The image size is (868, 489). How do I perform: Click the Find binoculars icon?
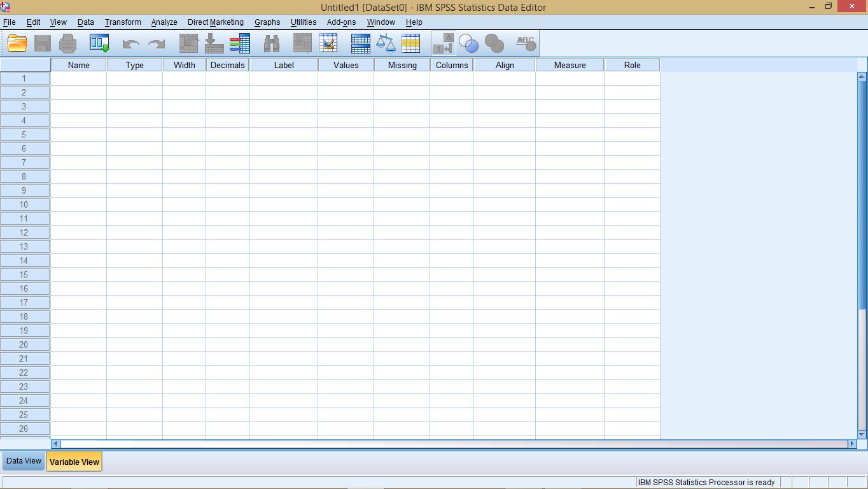(x=272, y=43)
